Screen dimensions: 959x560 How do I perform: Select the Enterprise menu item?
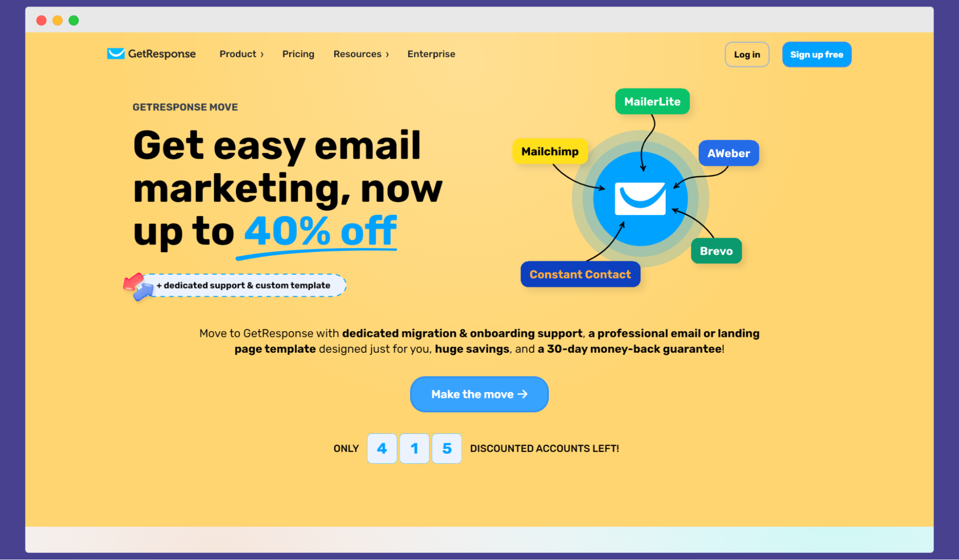pyautogui.click(x=431, y=54)
